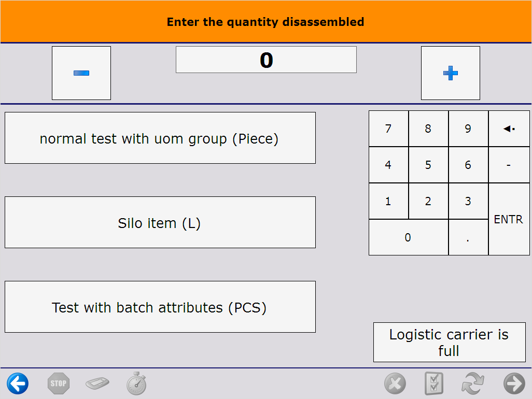Screen dimensions: 532x399
Task: Select Test with batch attributes (PCS)
Action: point(160,307)
